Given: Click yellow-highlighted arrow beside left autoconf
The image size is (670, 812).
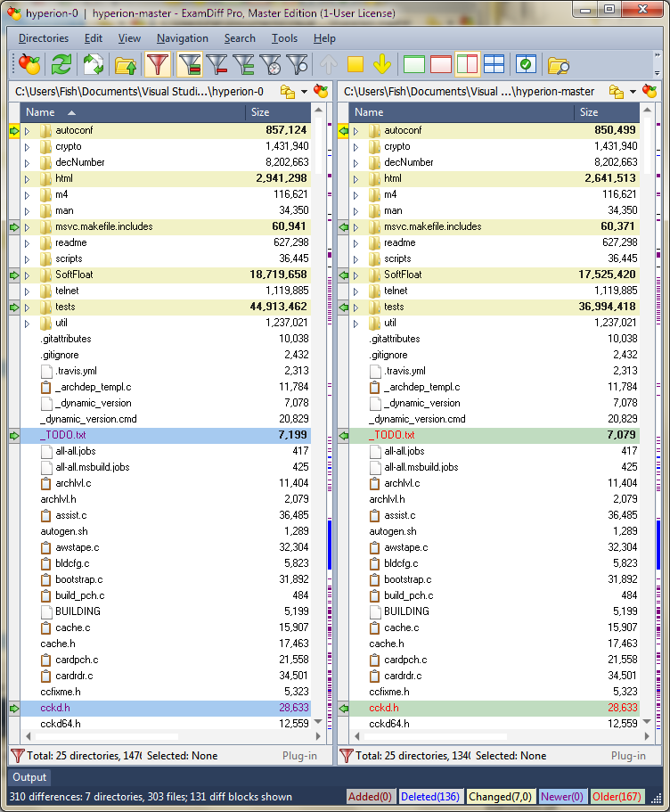Looking at the screenshot, I should click(14, 131).
